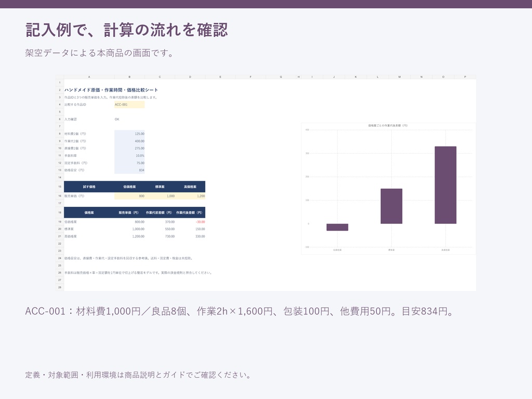Viewport: 532px width, 399px height.
Task: Click the chart title 価格案ごとの作業代後差額（円）
Action: (x=388, y=126)
